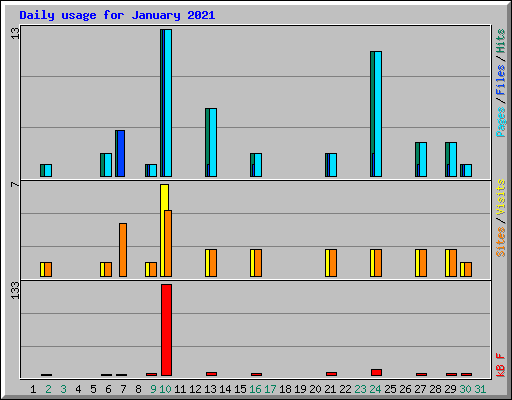Click day label '8' on x-axis
This screenshot has width=512, height=400.
pos(138,389)
